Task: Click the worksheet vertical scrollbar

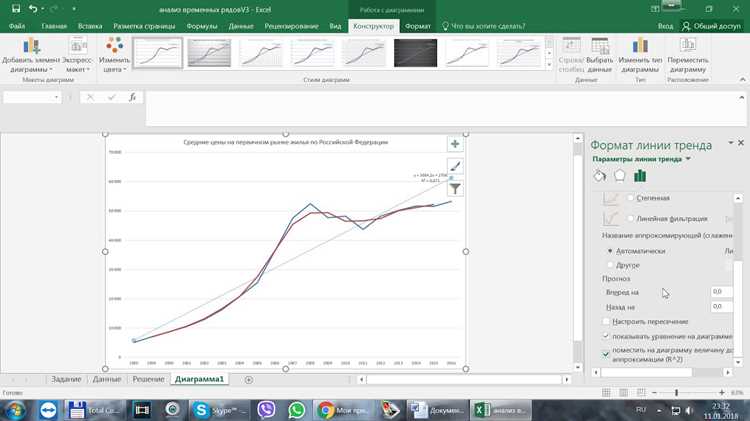Action: pyautogui.click(x=578, y=253)
